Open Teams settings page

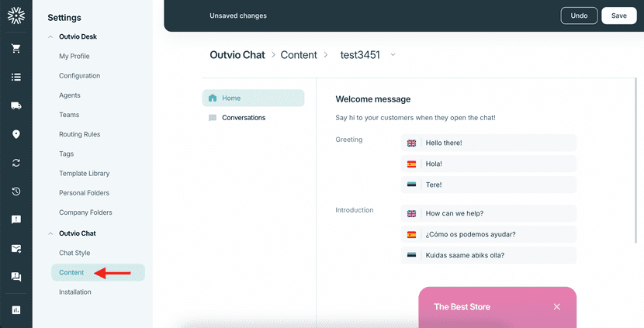(x=69, y=115)
